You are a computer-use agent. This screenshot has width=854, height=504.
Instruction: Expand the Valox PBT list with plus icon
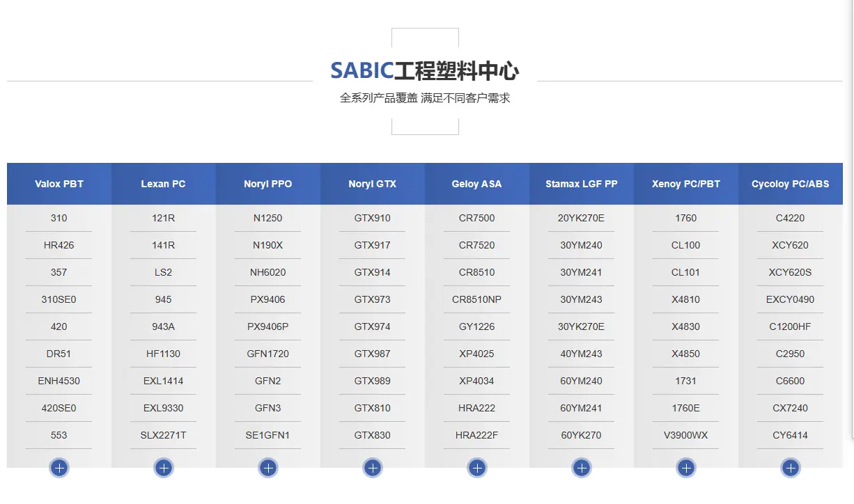click(59, 468)
